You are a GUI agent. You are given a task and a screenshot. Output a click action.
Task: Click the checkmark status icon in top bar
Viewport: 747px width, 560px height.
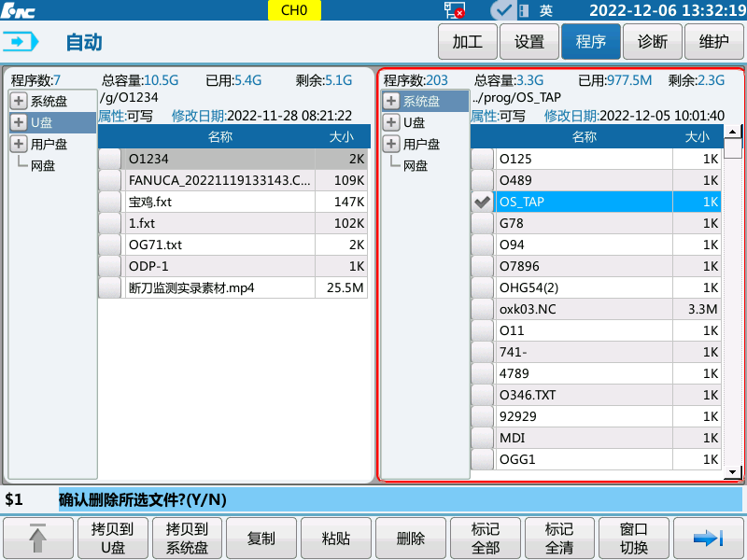tap(502, 10)
